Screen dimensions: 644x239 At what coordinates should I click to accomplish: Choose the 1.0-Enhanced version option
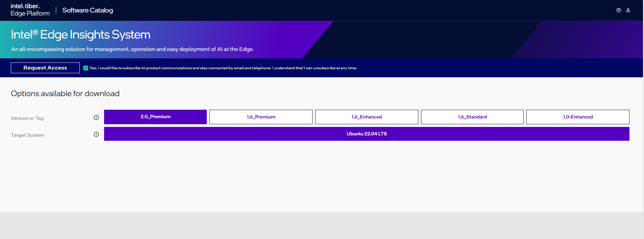578,117
